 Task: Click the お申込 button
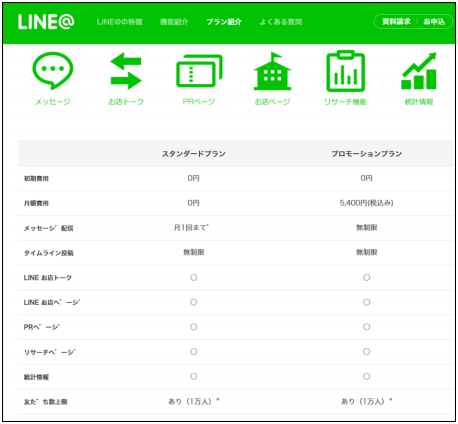click(434, 22)
